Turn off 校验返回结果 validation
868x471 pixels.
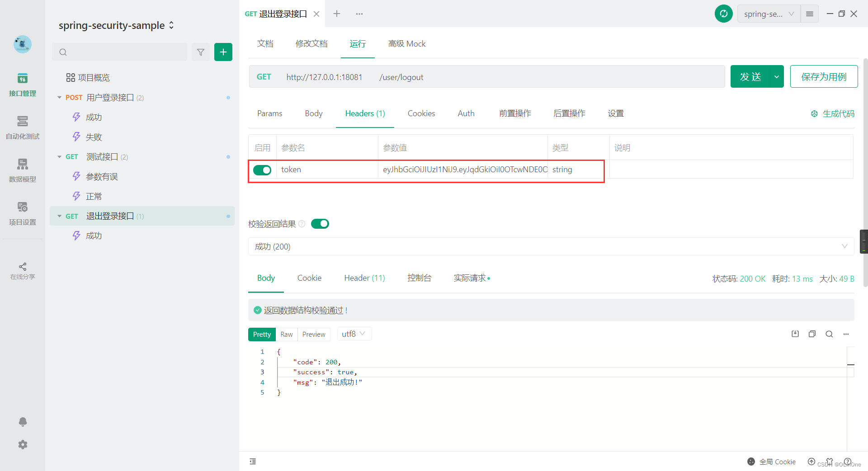[x=320, y=223]
